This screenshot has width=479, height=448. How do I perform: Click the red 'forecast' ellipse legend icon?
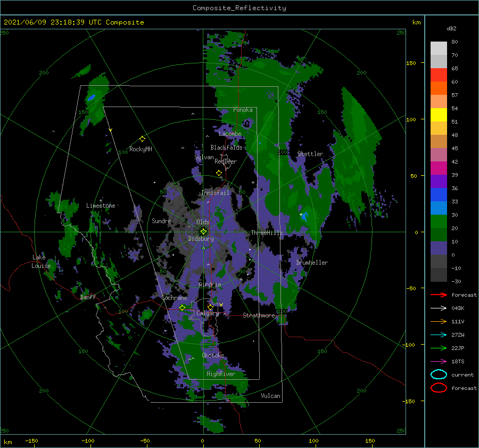coord(439,388)
